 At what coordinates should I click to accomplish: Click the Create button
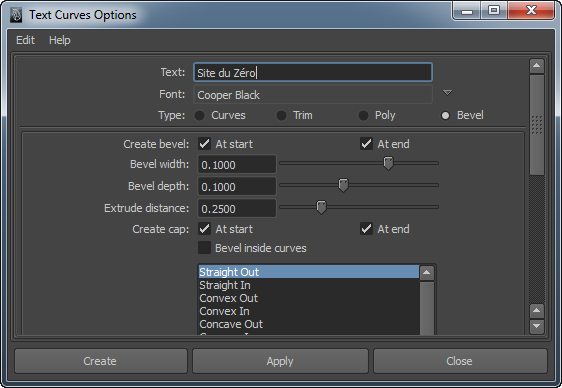point(101,361)
